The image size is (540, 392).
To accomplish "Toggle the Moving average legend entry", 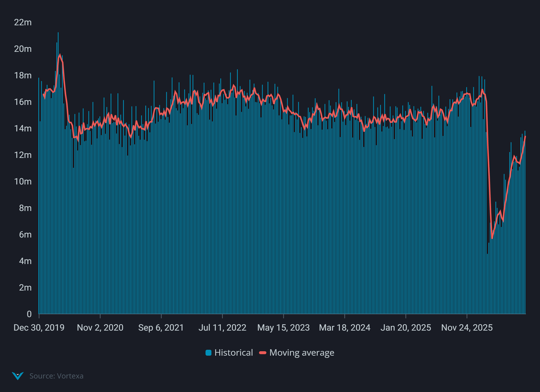I will point(297,353).
